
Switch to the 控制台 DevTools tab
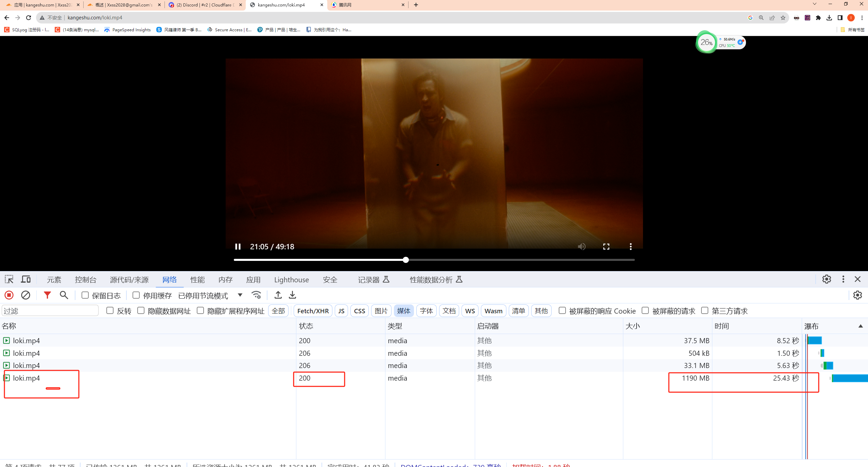(x=86, y=280)
